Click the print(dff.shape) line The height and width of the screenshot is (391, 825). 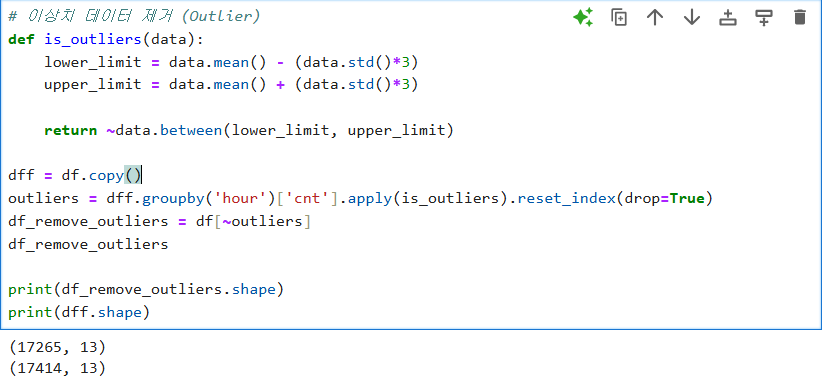click(79, 313)
